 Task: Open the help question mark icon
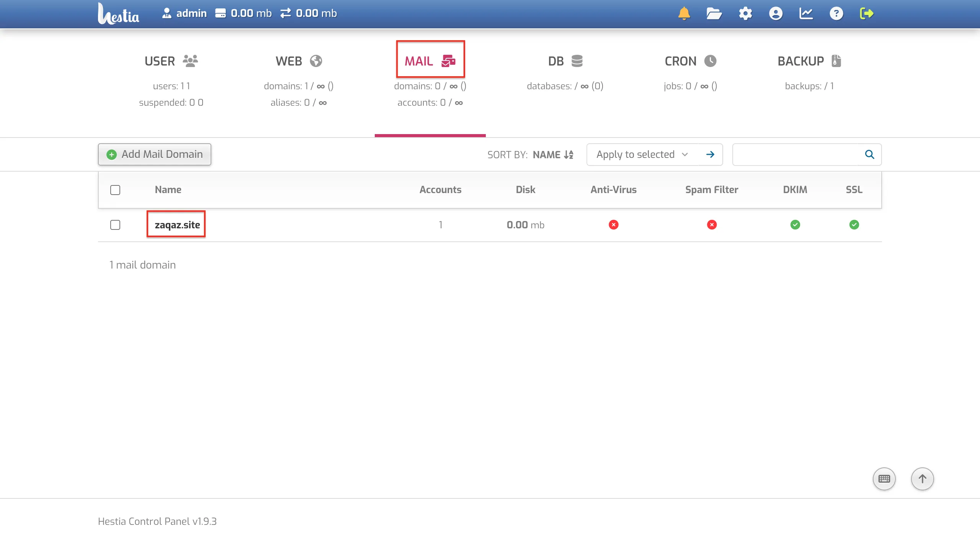[836, 13]
